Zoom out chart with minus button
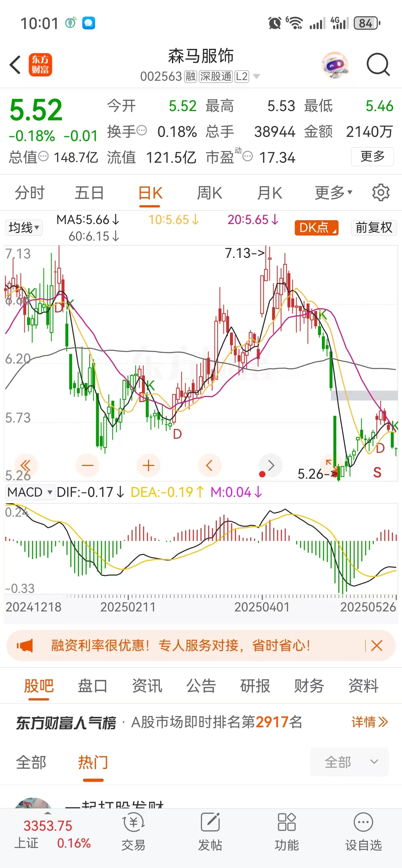Viewport: 402px width, 868px height. coord(88,466)
